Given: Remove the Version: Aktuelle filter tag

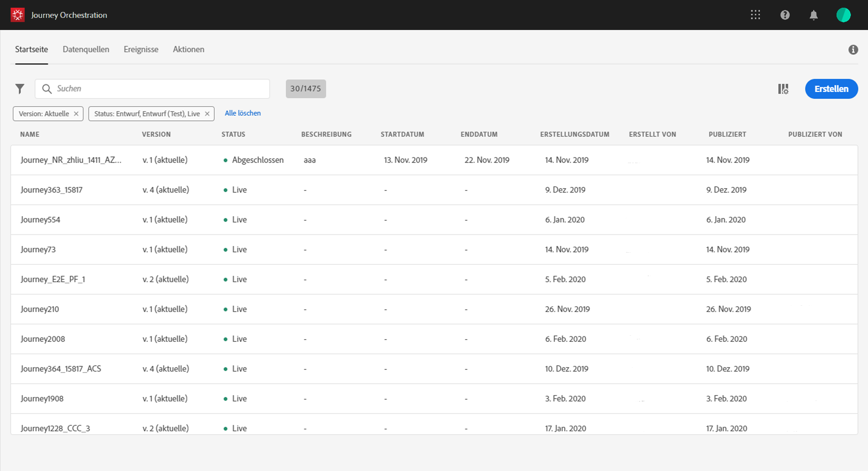Looking at the screenshot, I should [76, 114].
